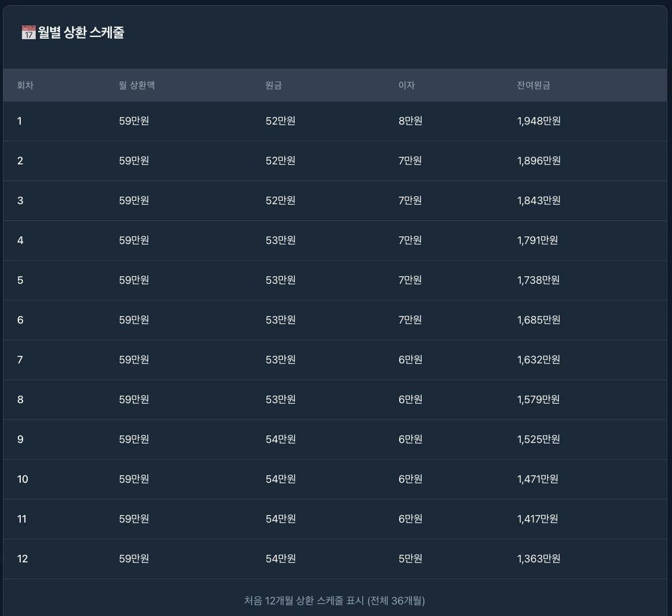This screenshot has height=616, width=672.
Task: Click the 회차 column header
Action: 25,85
